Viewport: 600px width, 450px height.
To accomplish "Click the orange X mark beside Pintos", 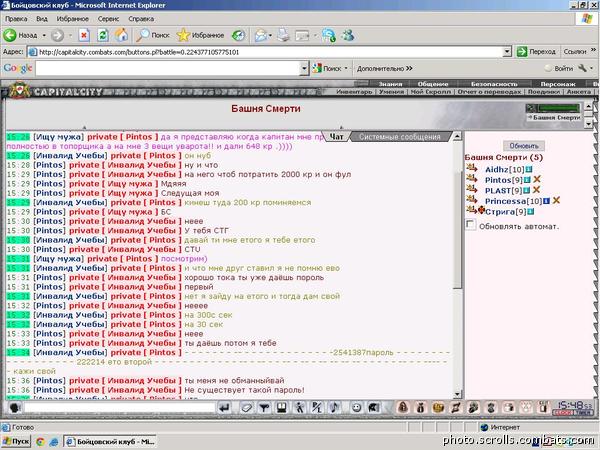I will (x=537, y=179).
